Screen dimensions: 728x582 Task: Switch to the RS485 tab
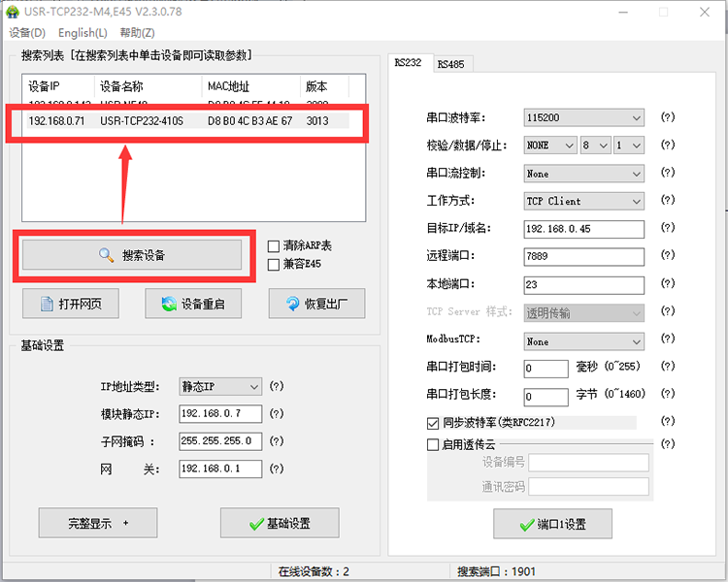coord(449,64)
